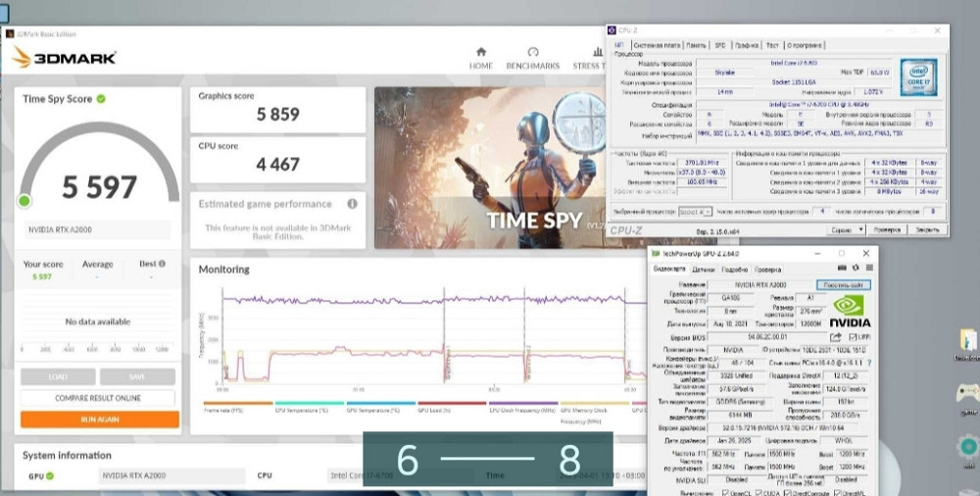Click the Time Spy benchmark image
This screenshot has height=496, width=980.
tap(490, 167)
